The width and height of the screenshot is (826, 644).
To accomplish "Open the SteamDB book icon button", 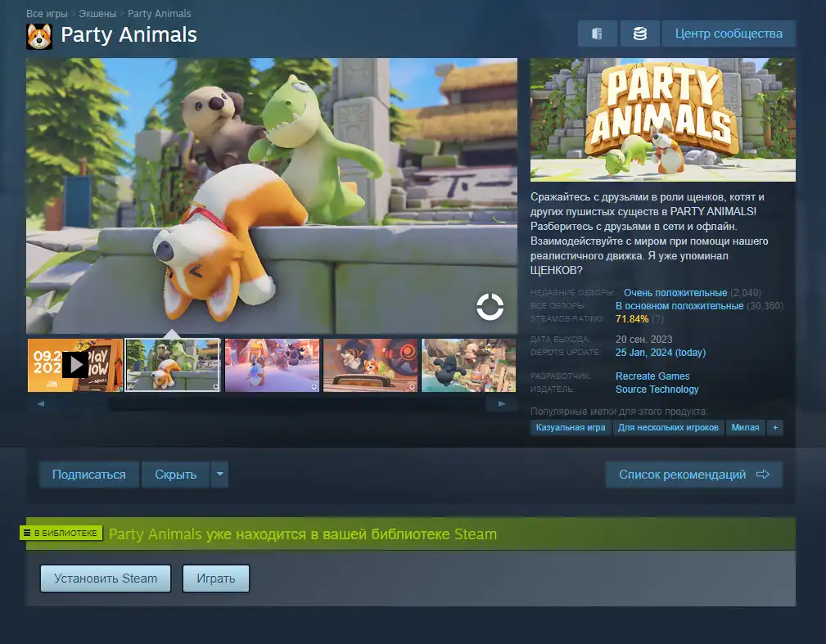I will point(597,34).
